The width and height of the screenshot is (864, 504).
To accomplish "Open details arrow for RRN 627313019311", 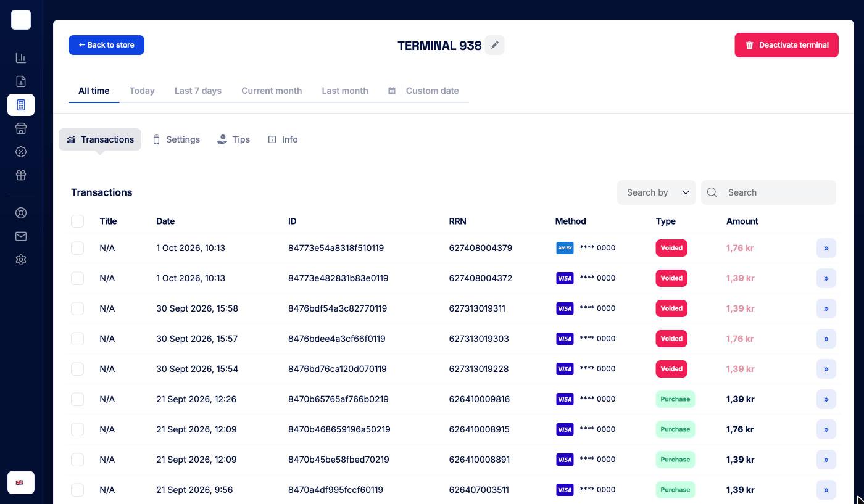I will tap(826, 308).
